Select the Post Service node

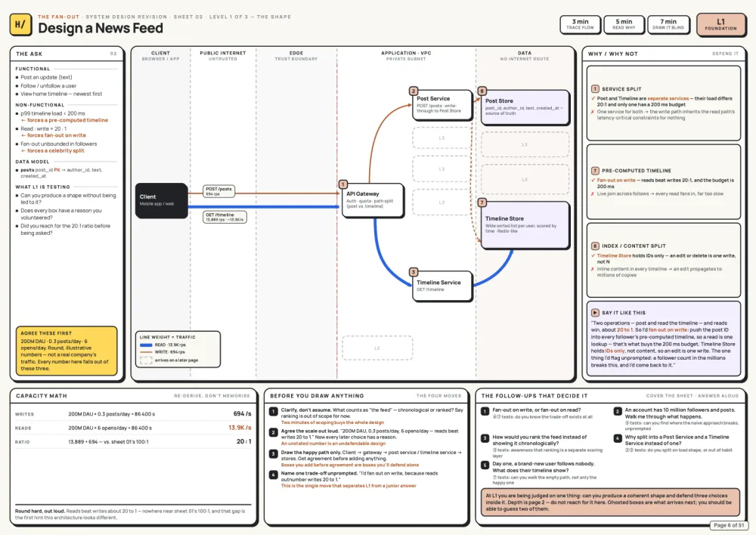[442, 104]
